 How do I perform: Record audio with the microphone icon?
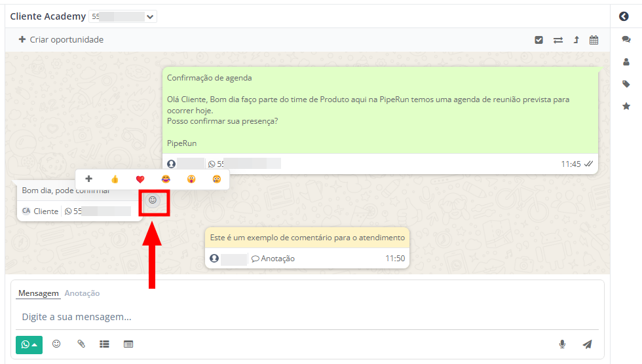tap(562, 344)
